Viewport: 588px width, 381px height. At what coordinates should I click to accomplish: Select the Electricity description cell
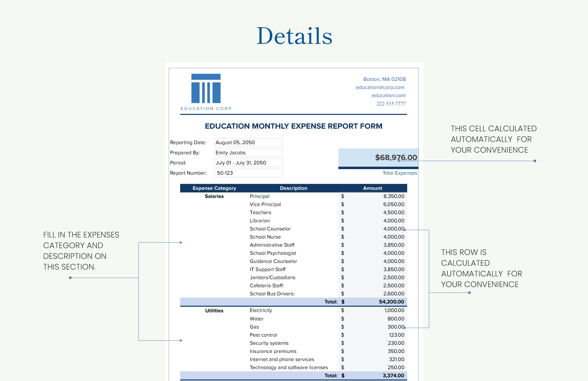coord(261,310)
